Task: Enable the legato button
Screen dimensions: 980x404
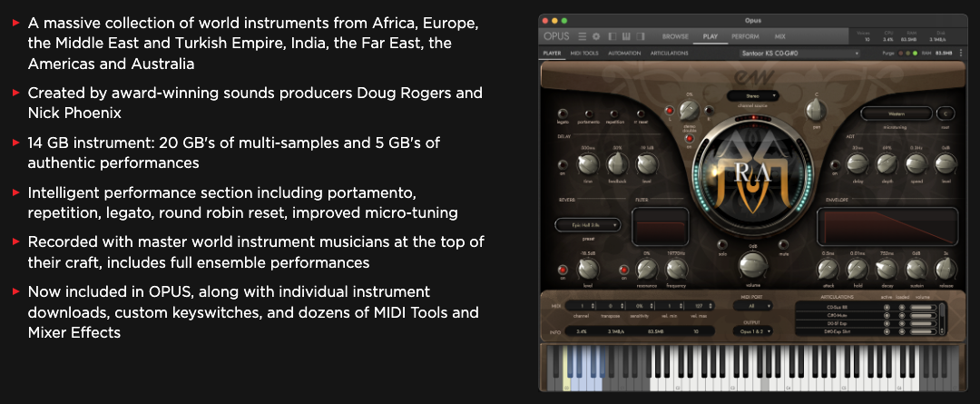Action: tap(563, 113)
